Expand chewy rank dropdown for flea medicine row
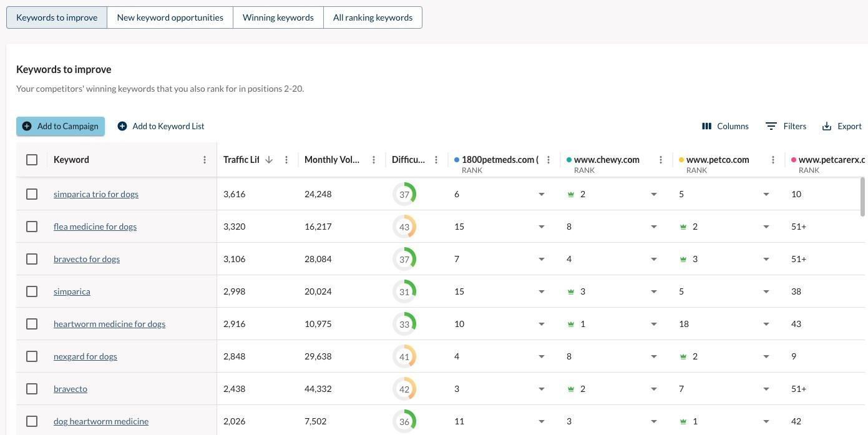 [x=654, y=227]
